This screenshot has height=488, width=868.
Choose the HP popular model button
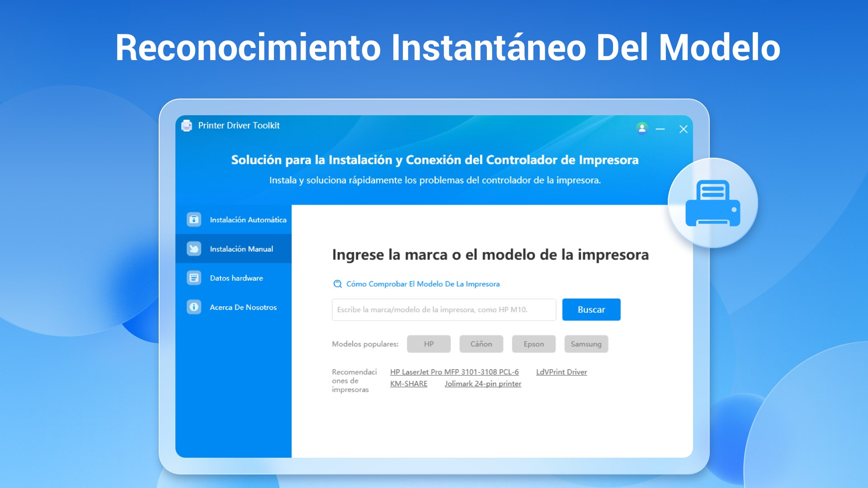coord(429,344)
